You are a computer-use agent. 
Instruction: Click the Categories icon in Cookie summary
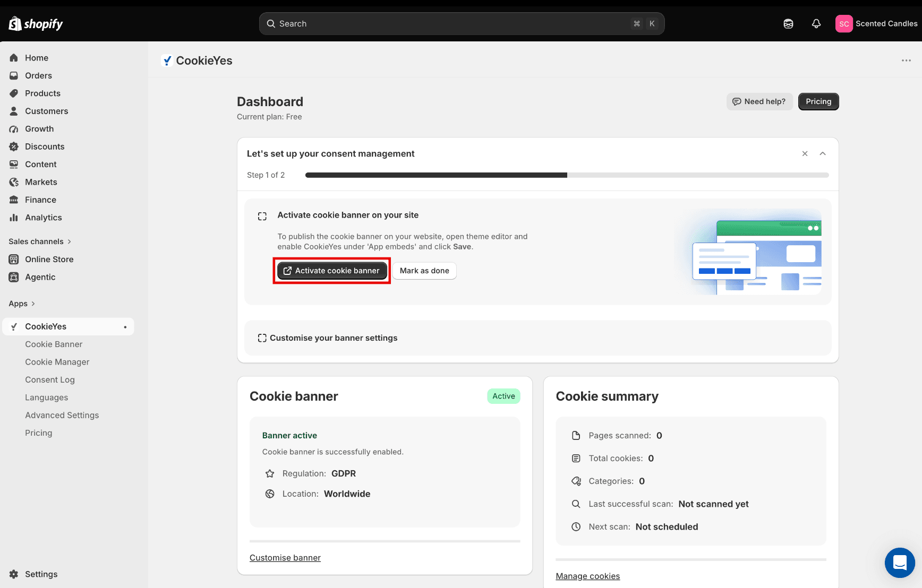pos(576,481)
